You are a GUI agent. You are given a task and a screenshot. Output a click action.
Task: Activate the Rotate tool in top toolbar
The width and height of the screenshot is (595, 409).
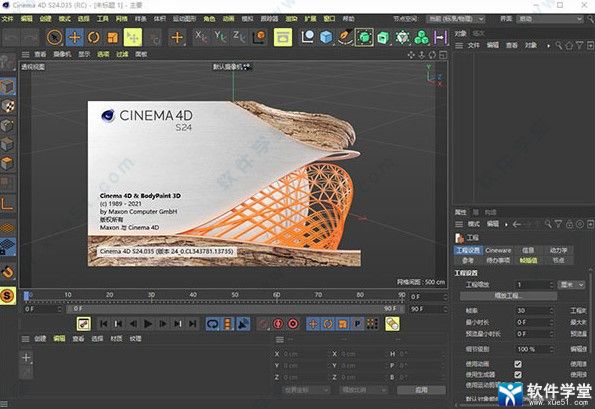click(x=93, y=38)
